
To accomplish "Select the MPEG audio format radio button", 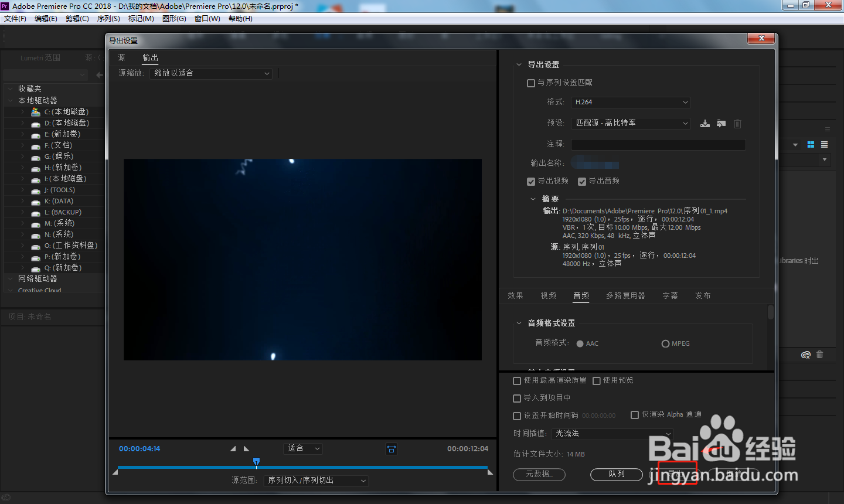I will [665, 344].
